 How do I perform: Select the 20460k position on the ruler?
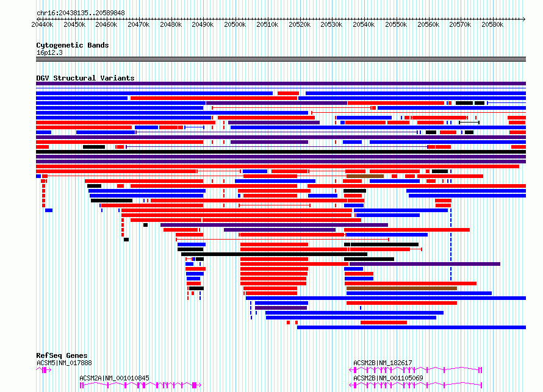pos(106,24)
